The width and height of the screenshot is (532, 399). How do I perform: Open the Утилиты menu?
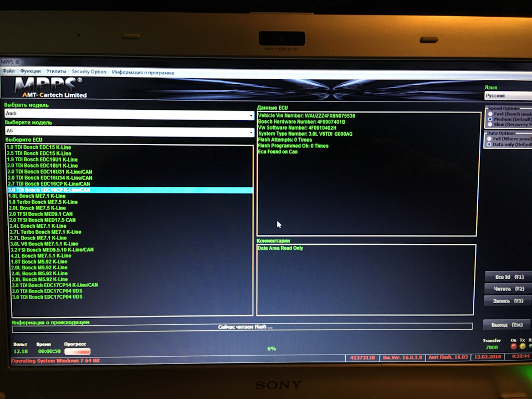coord(57,71)
